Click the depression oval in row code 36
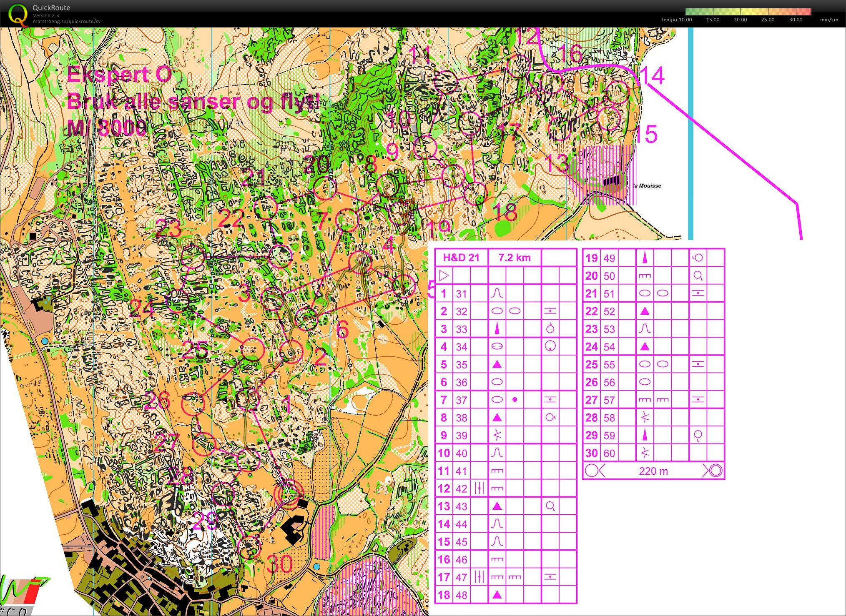The width and height of the screenshot is (846, 616). [497, 382]
